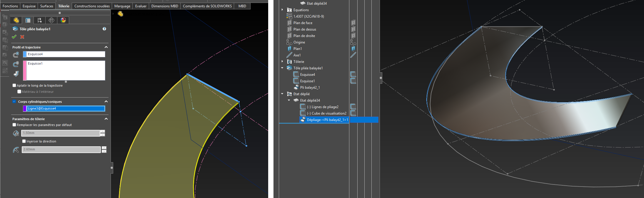Expand the Equations tree node
Screen dimensions: 644x198
point(282,10)
